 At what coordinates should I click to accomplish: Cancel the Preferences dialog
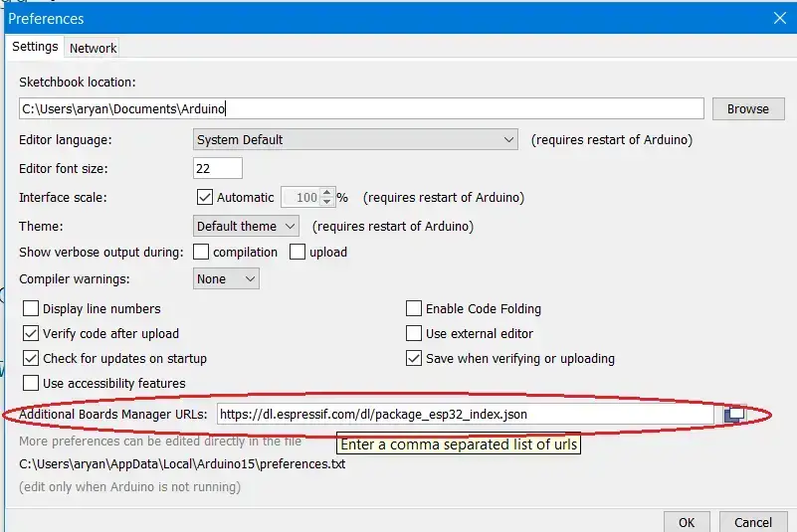pos(753,522)
